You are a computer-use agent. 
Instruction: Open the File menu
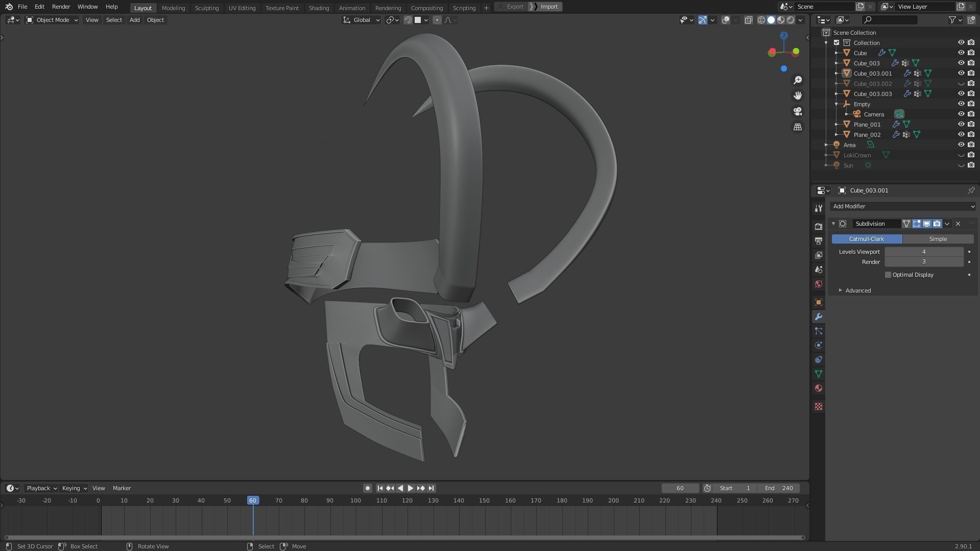pos(22,7)
